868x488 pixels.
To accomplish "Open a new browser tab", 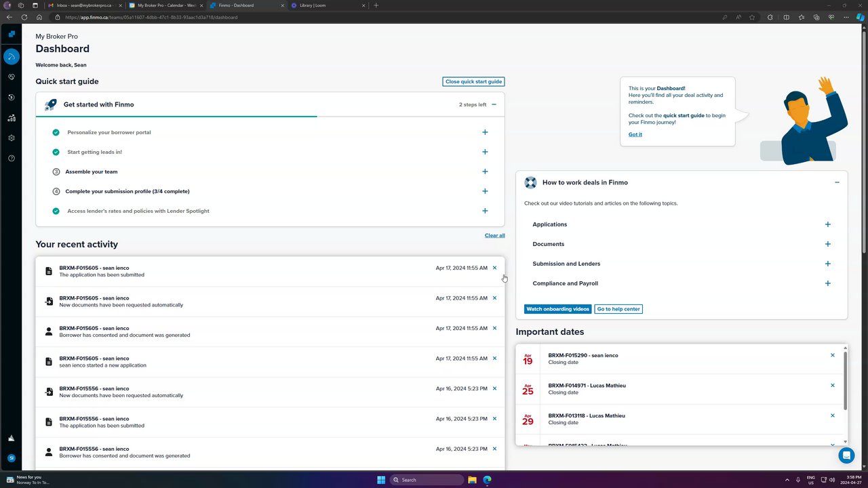I will pos(376,5).
